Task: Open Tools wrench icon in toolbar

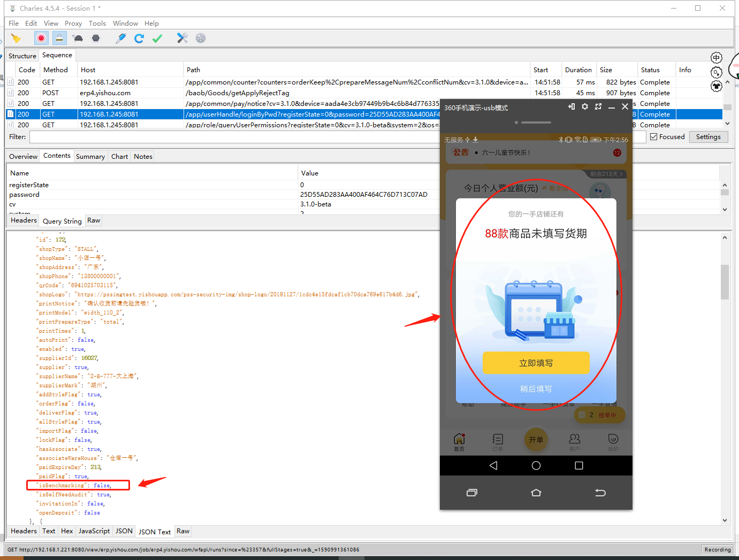Action: tap(182, 38)
